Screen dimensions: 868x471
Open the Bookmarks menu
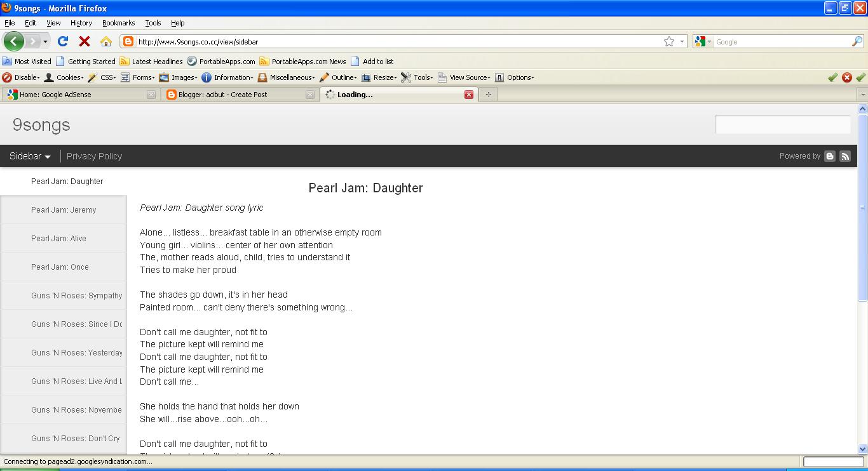click(x=118, y=23)
